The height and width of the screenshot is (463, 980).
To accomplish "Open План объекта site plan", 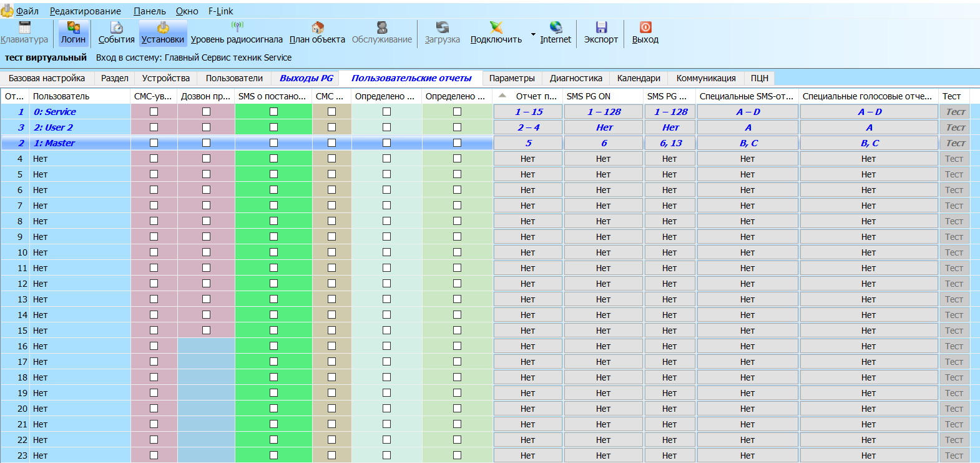I will (317, 32).
